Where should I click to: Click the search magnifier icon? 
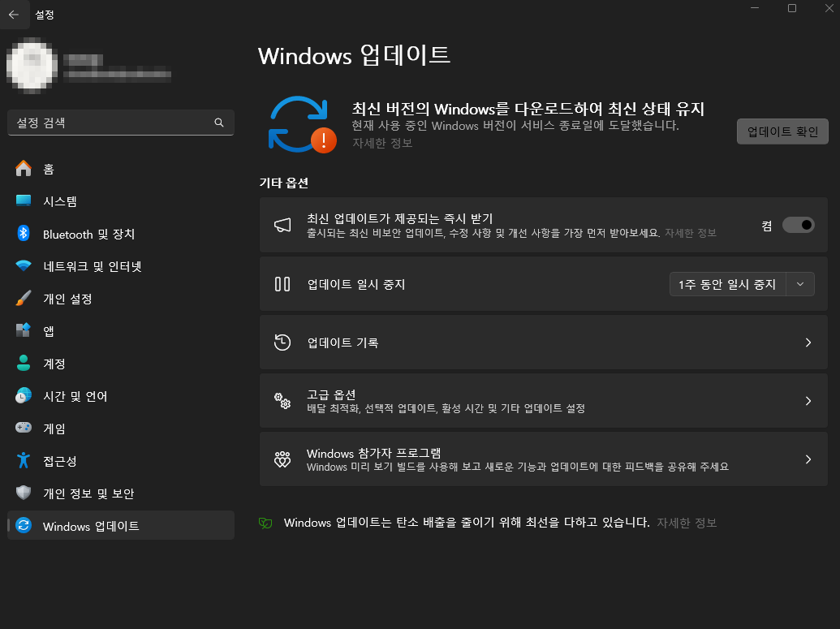click(x=219, y=123)
